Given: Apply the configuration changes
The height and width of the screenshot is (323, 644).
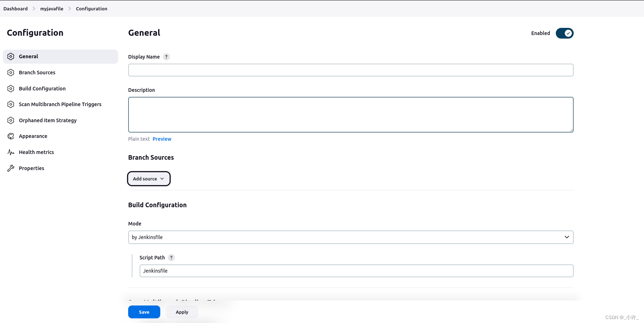Looking at the screenshot, I should point(182,312).
